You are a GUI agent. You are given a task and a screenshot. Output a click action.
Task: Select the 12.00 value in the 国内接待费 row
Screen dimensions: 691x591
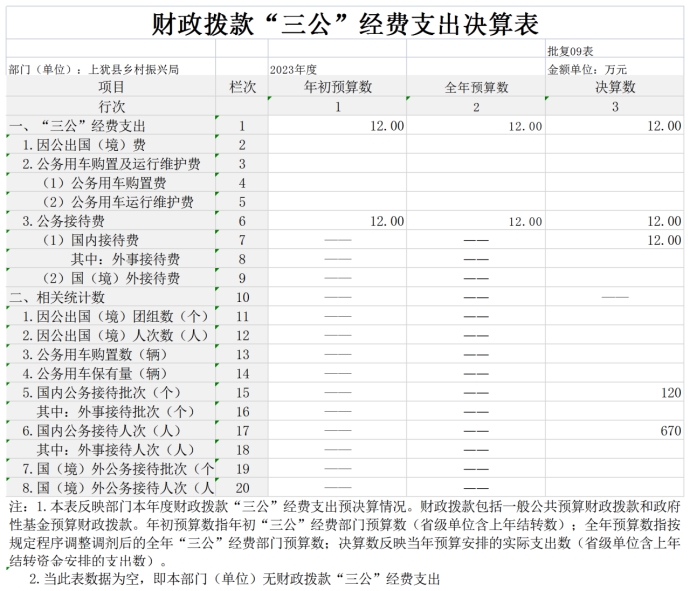pos(664,240)
